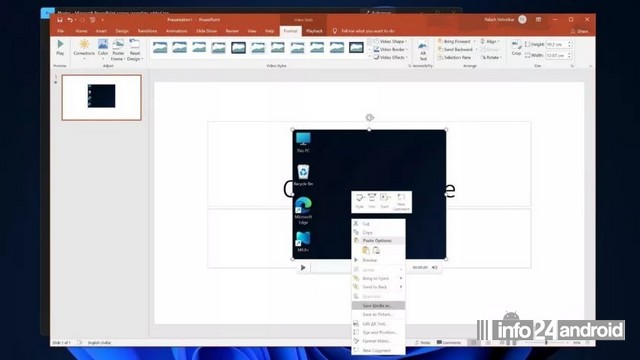Image resolution: width=640 pixels, height=360 pixels.
Task: Expand Send to Back submenu arrow
Action: pyautogui.click(x=401, y=287)
